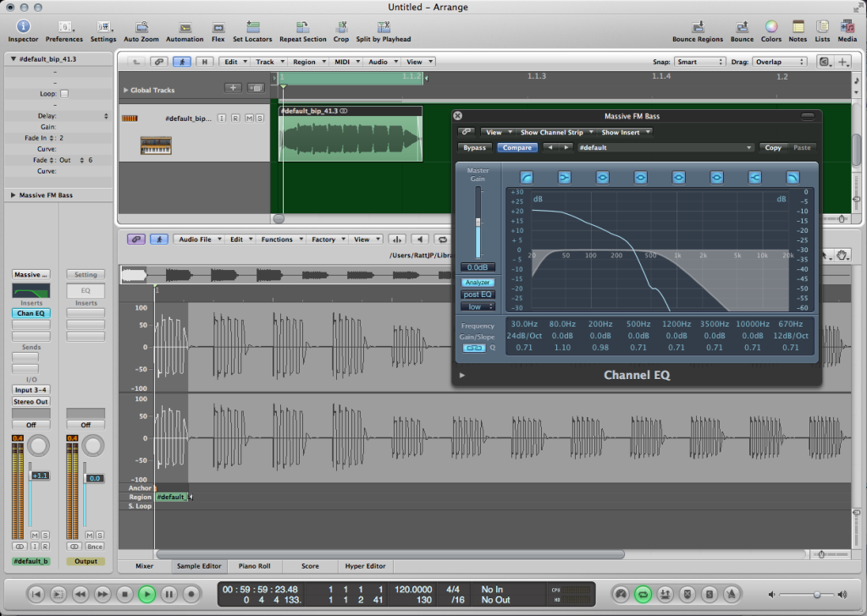867x616 pixels.
Task: Toggle the Compare button in the plugin window
Action: point(517,147)
